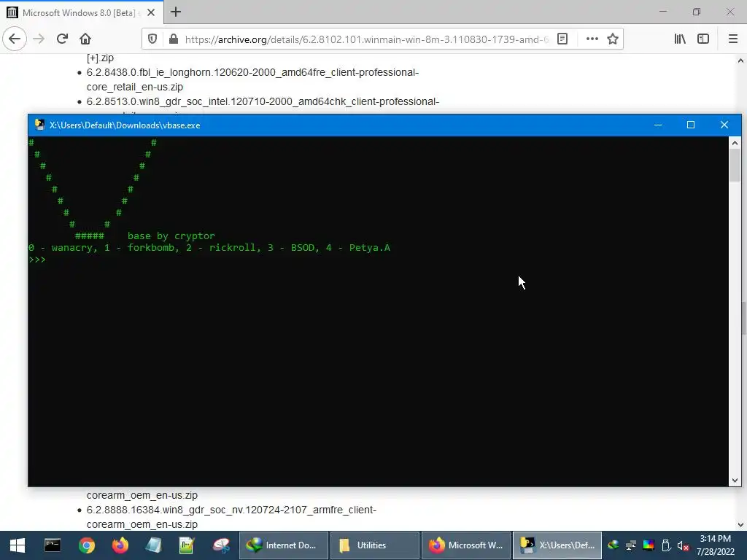This screenshot has height=560, width=747.
Task: Switch to X:\Users\Def... console taskbar button
Action: (x=557, y=545)
